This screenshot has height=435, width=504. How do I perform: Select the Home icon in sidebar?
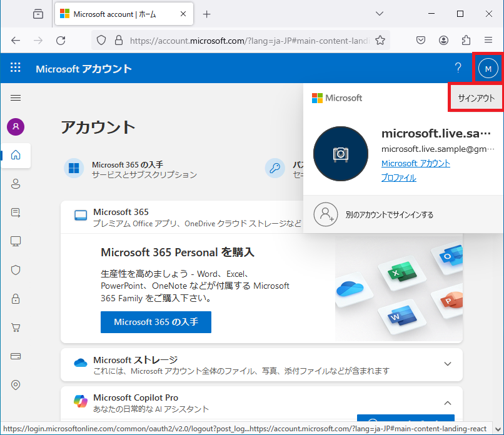[16, 155]
